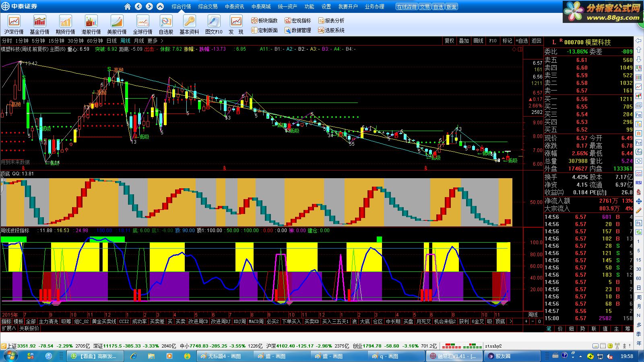Open the 设置 menu
Screen dimensions: 644x362
(326, 6)
